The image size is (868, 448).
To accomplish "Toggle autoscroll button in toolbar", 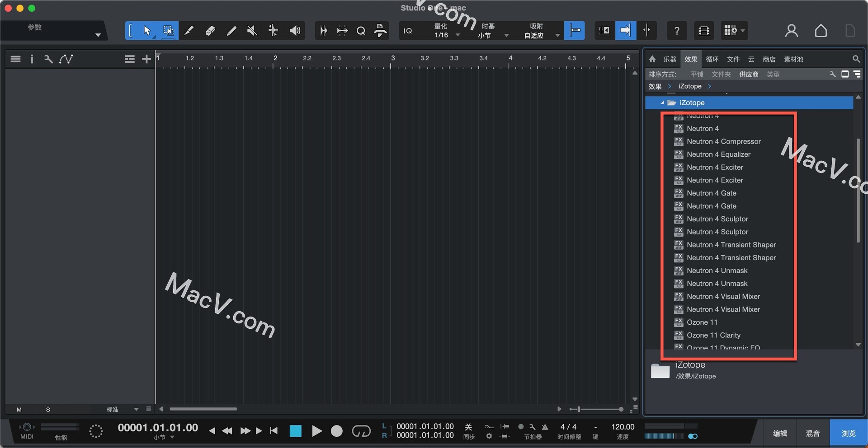I will coord(626,31).
